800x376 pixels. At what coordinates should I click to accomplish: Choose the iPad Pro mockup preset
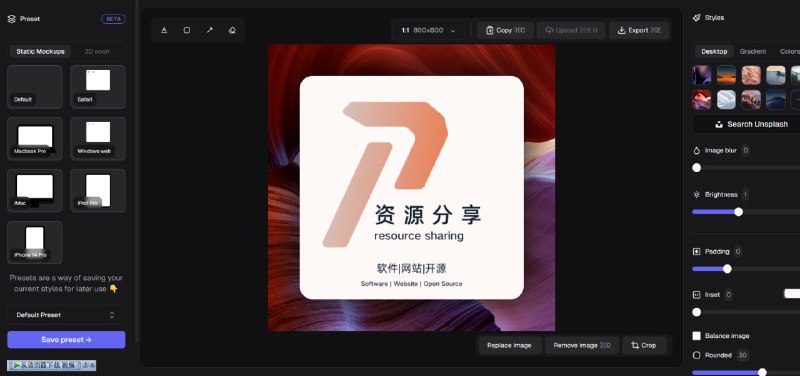pos(98,190)
